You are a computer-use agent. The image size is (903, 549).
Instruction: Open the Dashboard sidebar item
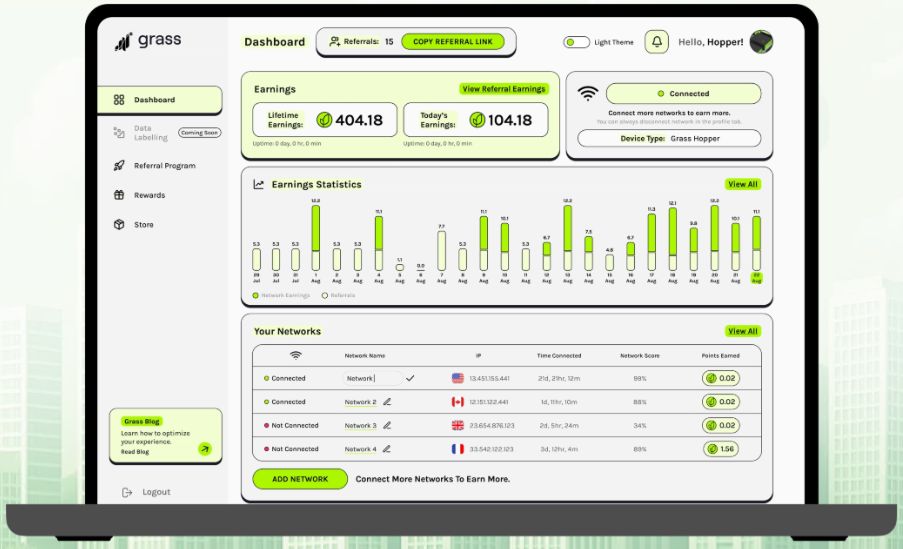[x=160, y=100]
